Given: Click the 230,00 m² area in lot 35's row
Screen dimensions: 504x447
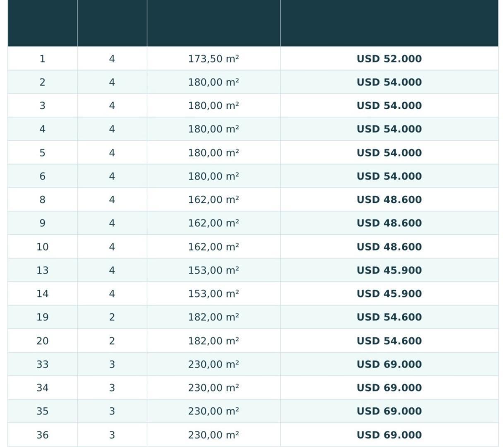Looking at the screenshot, I should [214, 411].
